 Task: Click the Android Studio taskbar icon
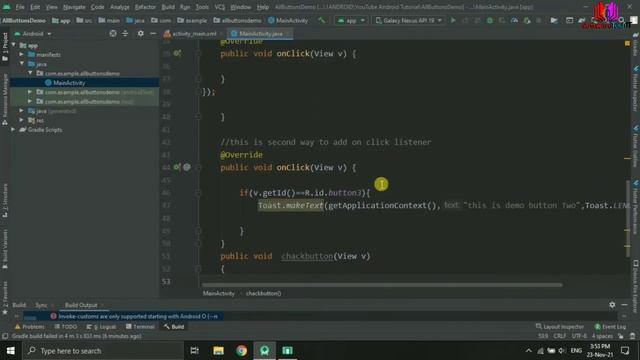[x=264, y=351]
